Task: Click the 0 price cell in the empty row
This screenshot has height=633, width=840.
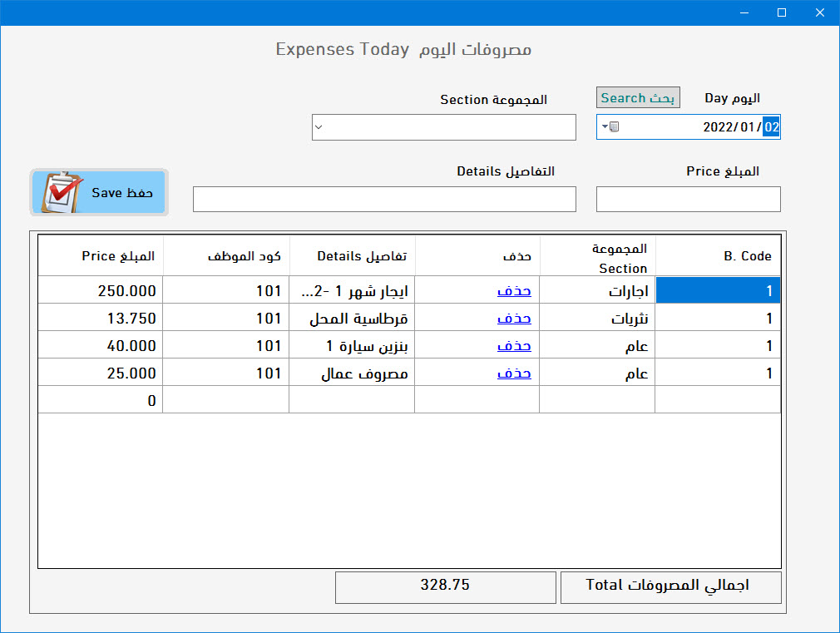Action: (x=101, y=400)
